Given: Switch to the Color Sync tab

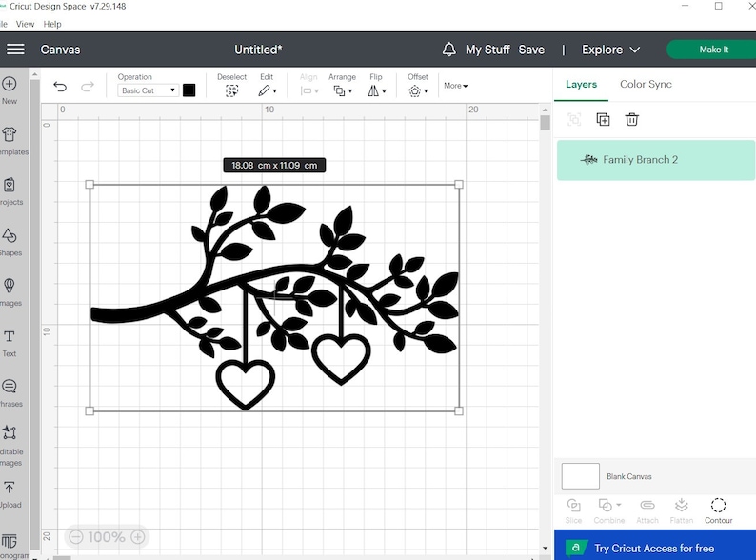Looking at the screenshot, I should [646, 84].
